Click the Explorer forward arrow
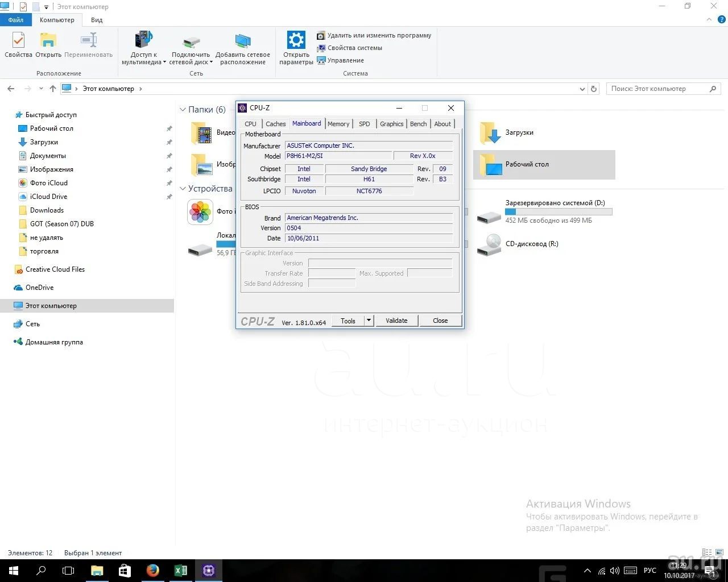The image size is (728, 582). 27,89
